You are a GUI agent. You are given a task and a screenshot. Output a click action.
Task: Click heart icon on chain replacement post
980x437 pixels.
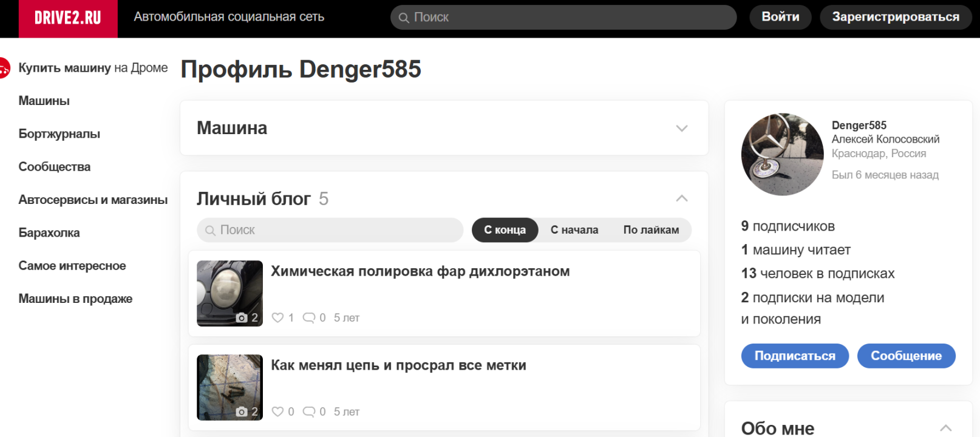coord(277,412)
